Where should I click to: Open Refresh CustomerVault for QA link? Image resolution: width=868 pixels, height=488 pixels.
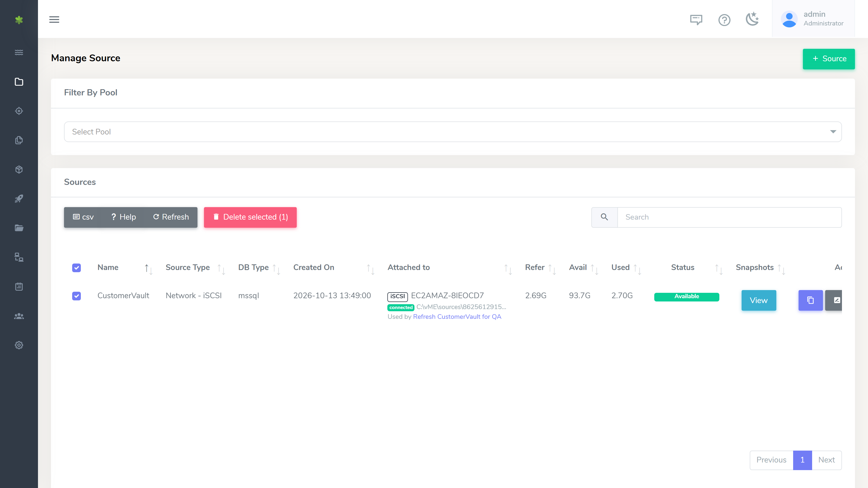457,317
